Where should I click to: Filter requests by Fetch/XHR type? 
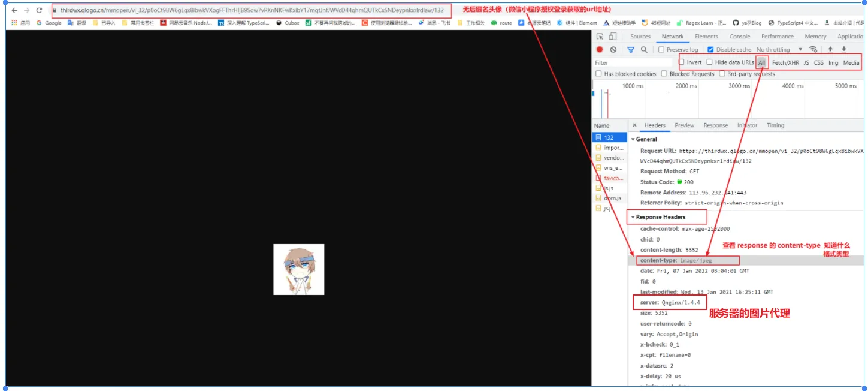click(x=785, y=62)
